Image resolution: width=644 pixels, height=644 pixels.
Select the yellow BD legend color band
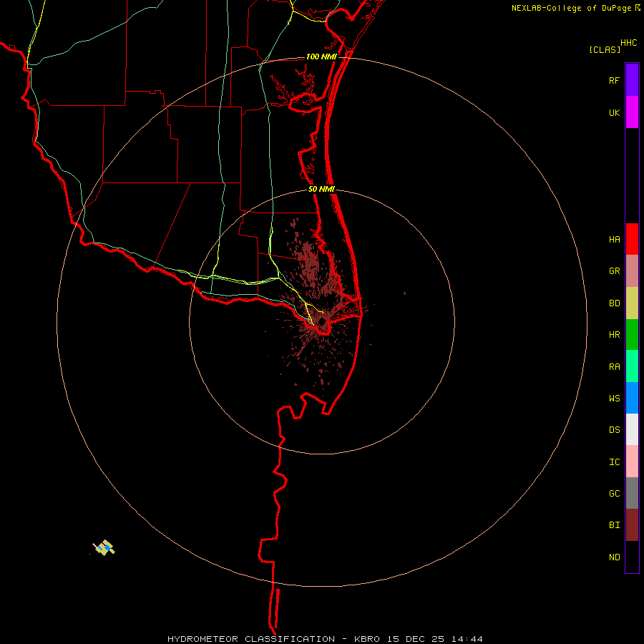[x=632, y=303]
